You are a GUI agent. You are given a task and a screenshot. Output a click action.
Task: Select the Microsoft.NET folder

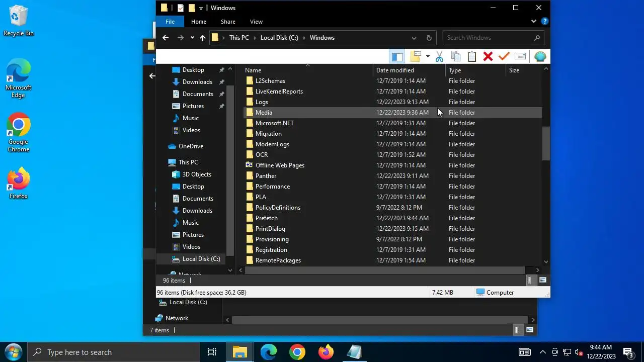pos(274,123)
